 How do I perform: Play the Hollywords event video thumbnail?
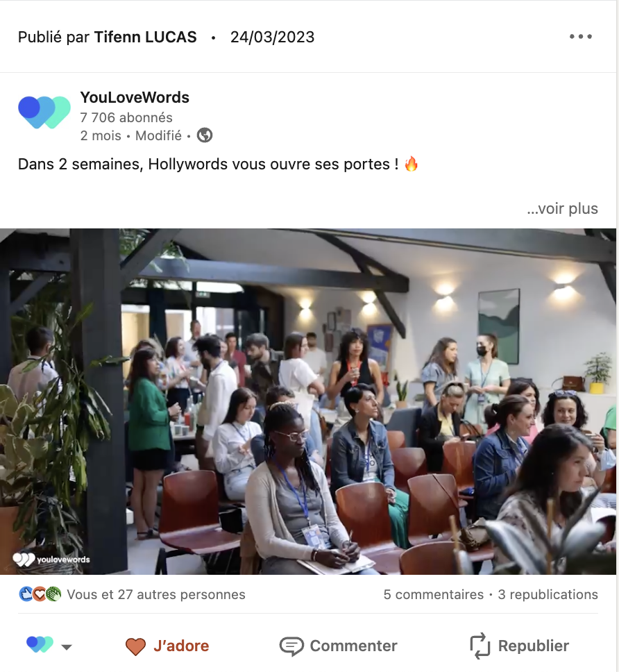tap(308, 401)
